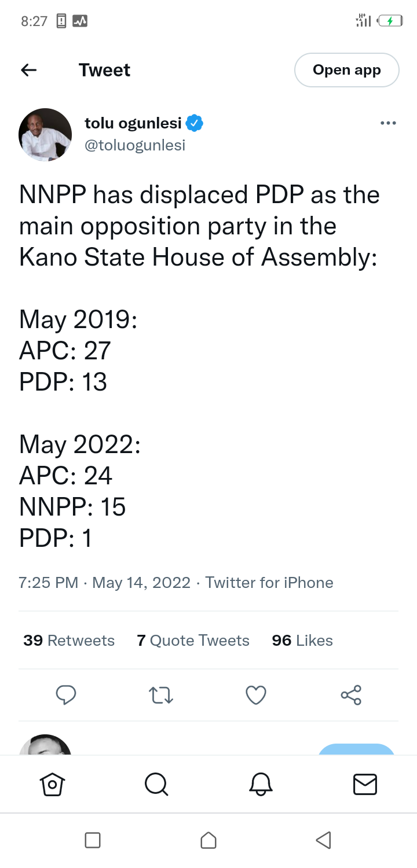Viewport: 417px width, 868px height.
Task: Like the tweet with the heart icon
Action: tap(256, 694)
